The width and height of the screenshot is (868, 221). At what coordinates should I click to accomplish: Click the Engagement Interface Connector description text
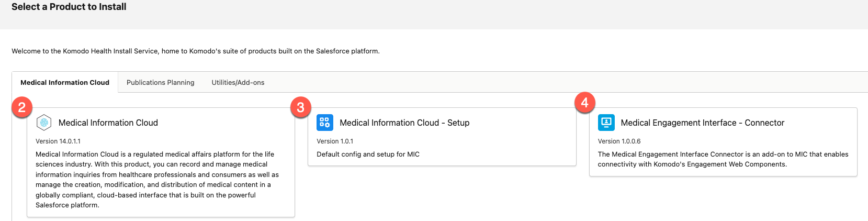click(x=722, y=159)
